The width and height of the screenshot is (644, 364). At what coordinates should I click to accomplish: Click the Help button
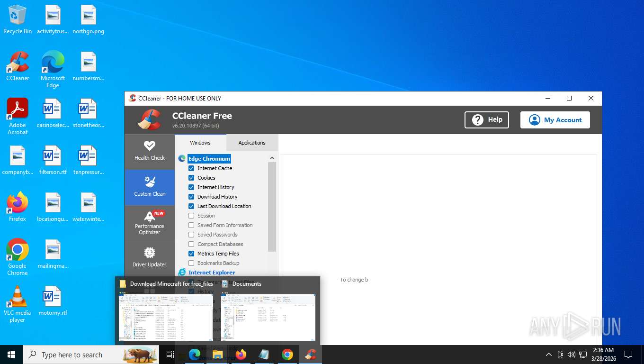[x=487, y=120]
